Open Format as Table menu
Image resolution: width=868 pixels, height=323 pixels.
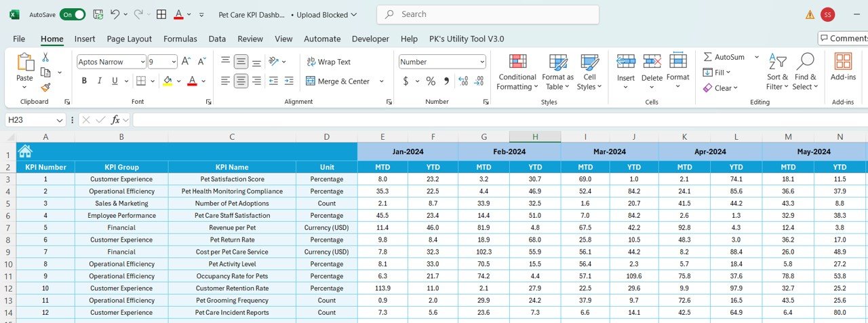click(x=557, y=72)
